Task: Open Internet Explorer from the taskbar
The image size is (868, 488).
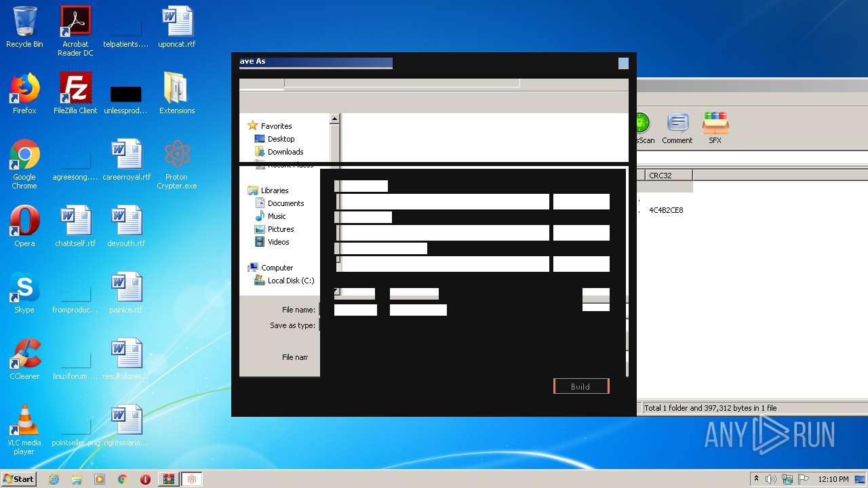Action: [x=54, y=479]
